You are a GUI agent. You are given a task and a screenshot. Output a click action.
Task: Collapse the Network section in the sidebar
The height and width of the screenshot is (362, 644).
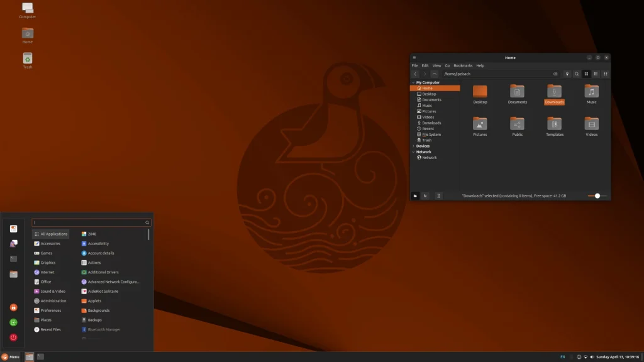tap(413, 151)
